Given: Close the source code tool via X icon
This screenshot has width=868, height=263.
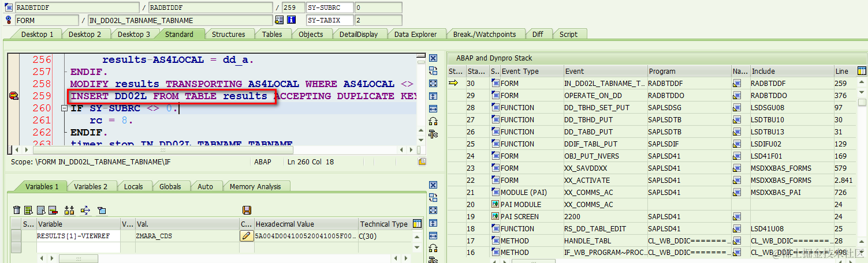Looking at the screenshot, I should click(x=433, y=58).
